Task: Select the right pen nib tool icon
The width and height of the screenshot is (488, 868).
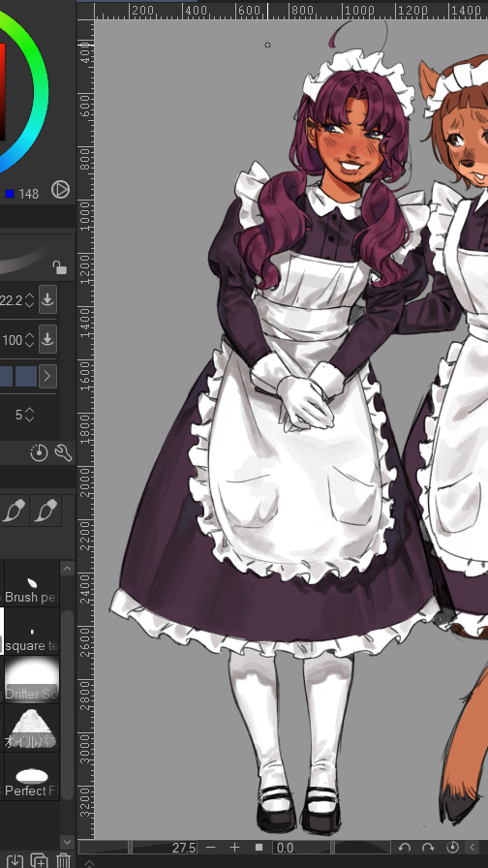Action: pos(46,511)
